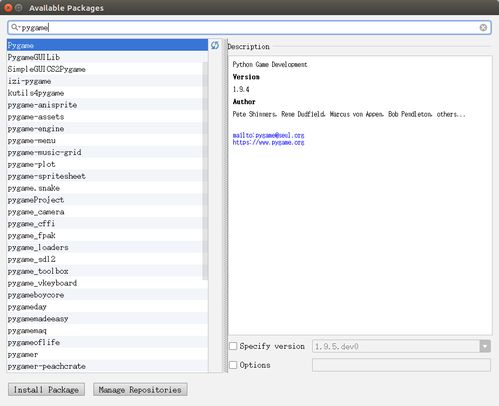Select the pygame-spritesheet package
The height and width of the screenshot is (406, 499).
click(107, 176)
